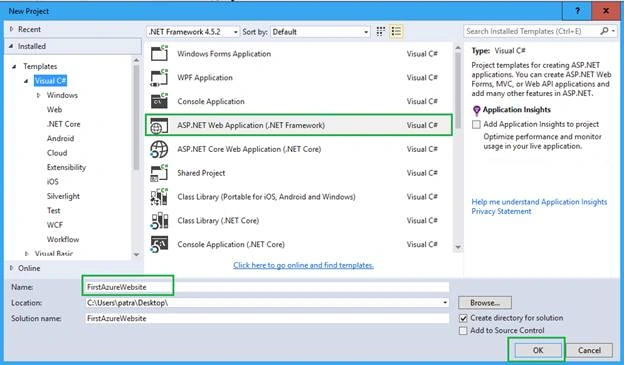624x365 pixels.
Task: Open the dialog help question mark
Action: 577,11
